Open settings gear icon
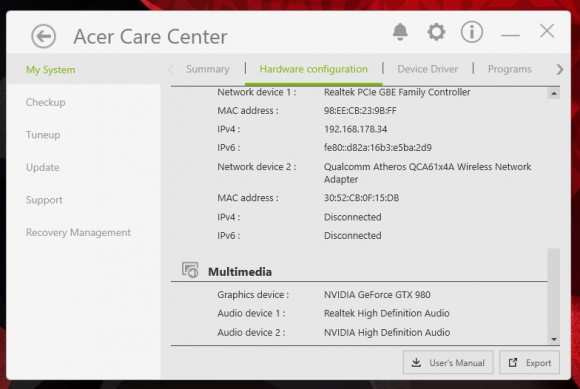 point(436,32)
